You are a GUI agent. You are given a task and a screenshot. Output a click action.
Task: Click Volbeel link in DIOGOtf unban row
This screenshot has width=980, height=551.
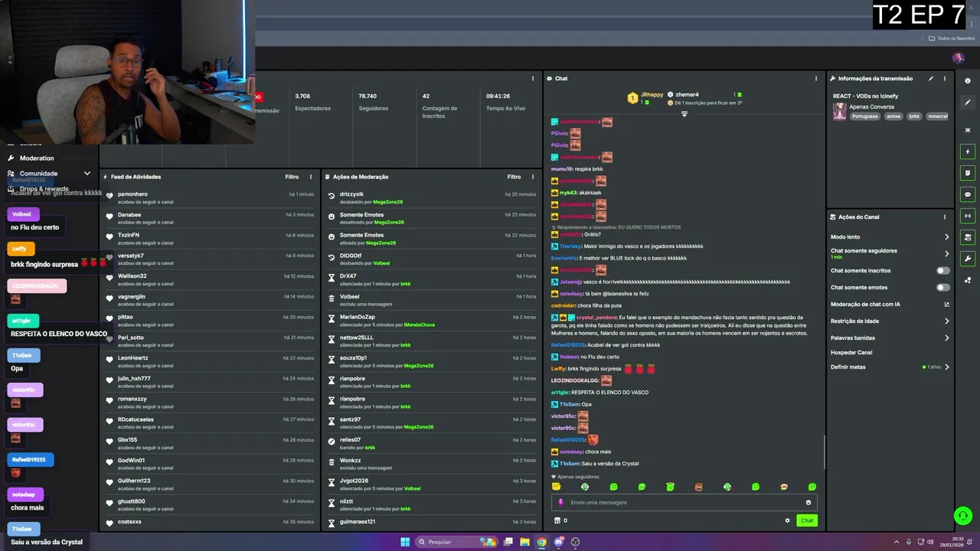381,263
